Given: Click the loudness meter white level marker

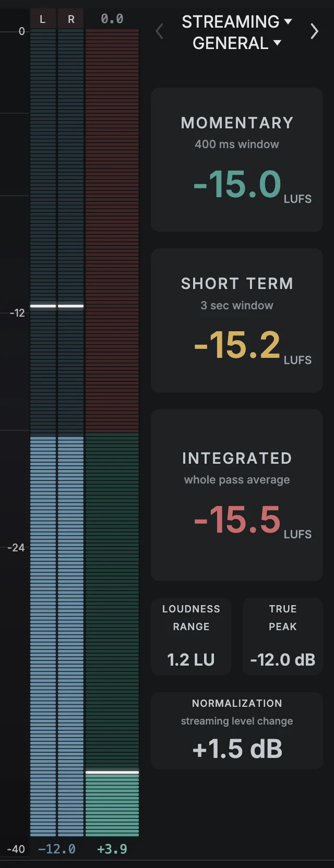Looking at the screenshot, I should click(x=112, y=772).
